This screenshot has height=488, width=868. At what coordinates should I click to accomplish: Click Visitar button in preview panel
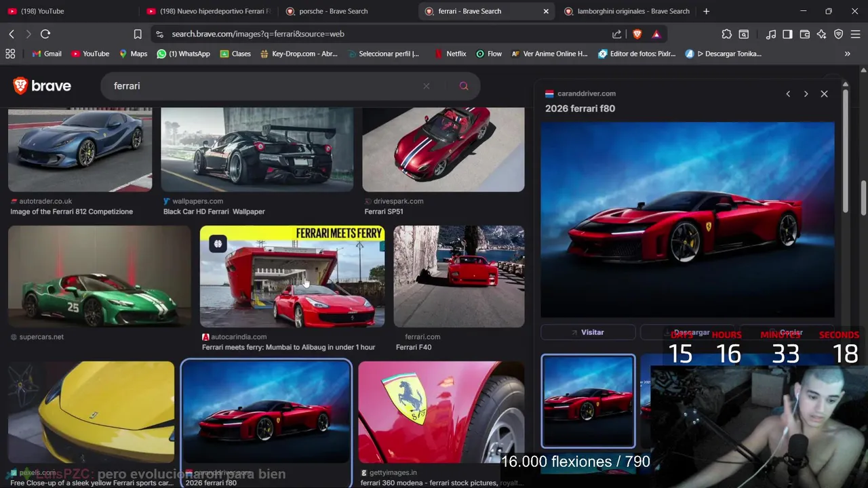588,332
